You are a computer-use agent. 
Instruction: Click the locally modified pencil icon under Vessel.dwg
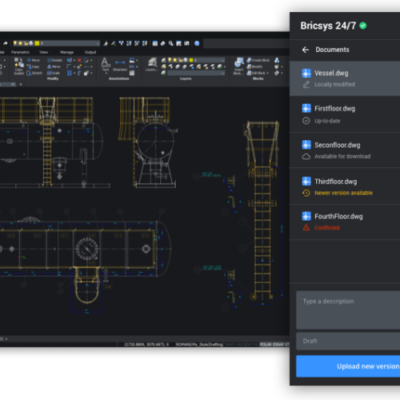pyautogui.click(x=306, y=84)
